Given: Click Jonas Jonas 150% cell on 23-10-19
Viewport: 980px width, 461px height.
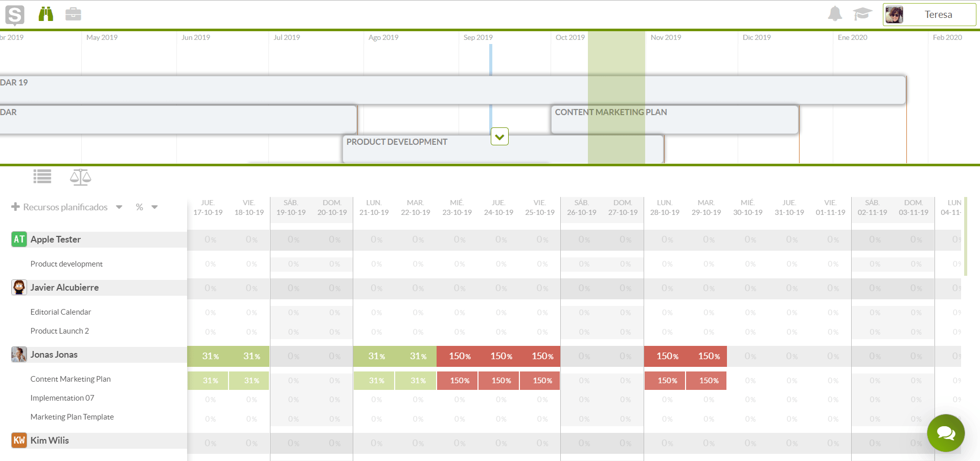Looking at the screenshot, I should pos(458,356).
